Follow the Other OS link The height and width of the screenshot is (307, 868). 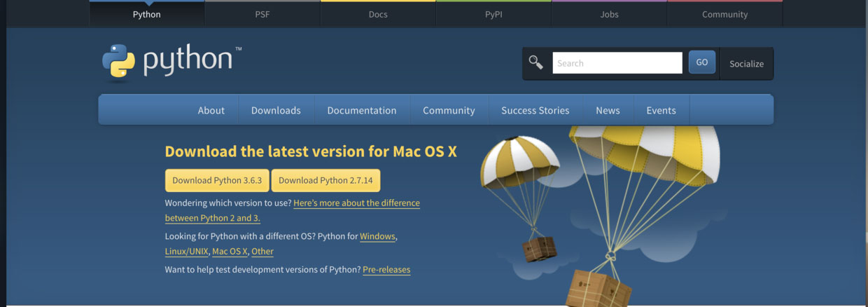[262, 252]
